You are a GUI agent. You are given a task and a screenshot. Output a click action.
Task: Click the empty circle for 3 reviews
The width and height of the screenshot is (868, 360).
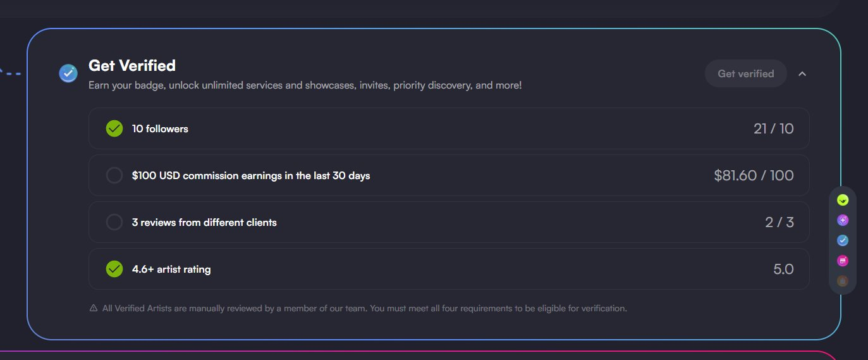114,222
